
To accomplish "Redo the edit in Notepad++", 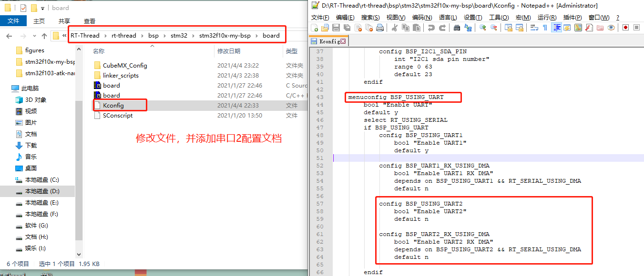I will [x=442, y=28].
